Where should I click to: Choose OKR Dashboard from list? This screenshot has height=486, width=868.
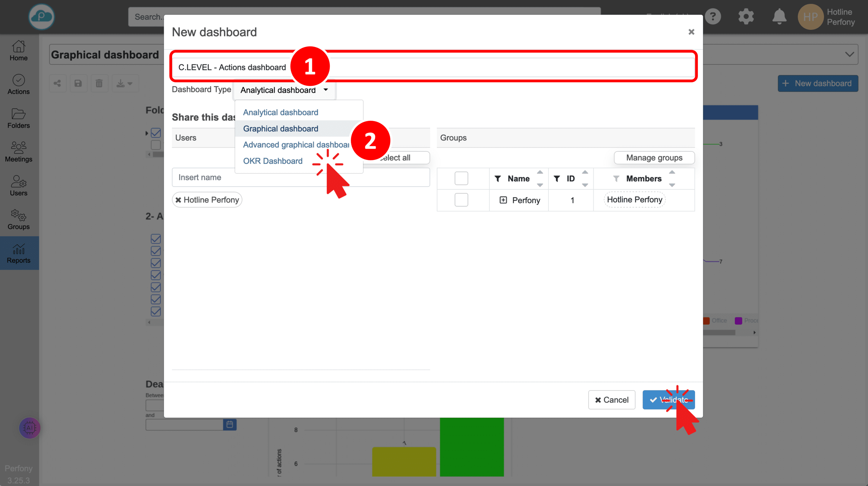pos(272,161)
